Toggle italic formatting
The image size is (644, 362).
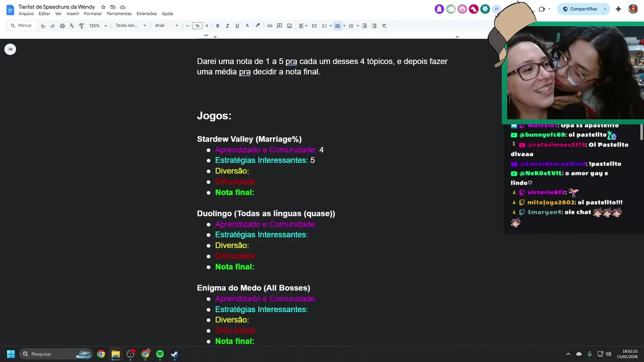(227, 26)
